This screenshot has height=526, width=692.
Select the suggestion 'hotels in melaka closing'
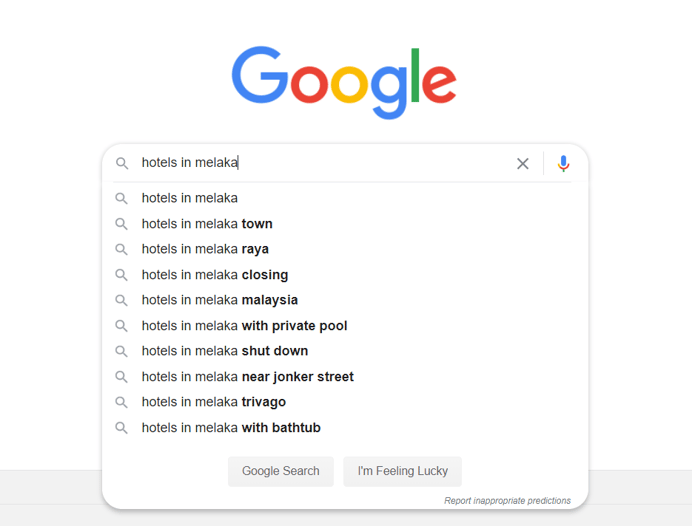(215, 275)
